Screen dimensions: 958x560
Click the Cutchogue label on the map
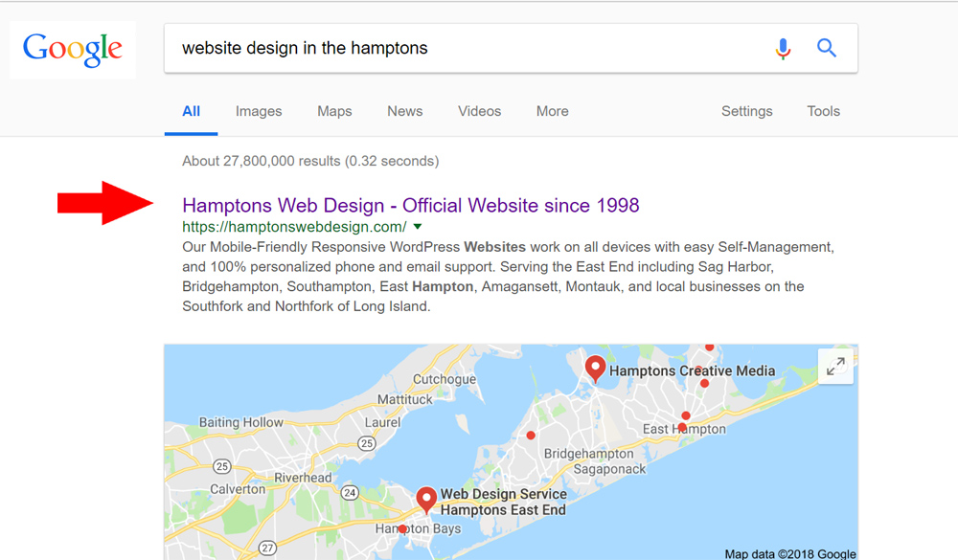pos(445,379)
